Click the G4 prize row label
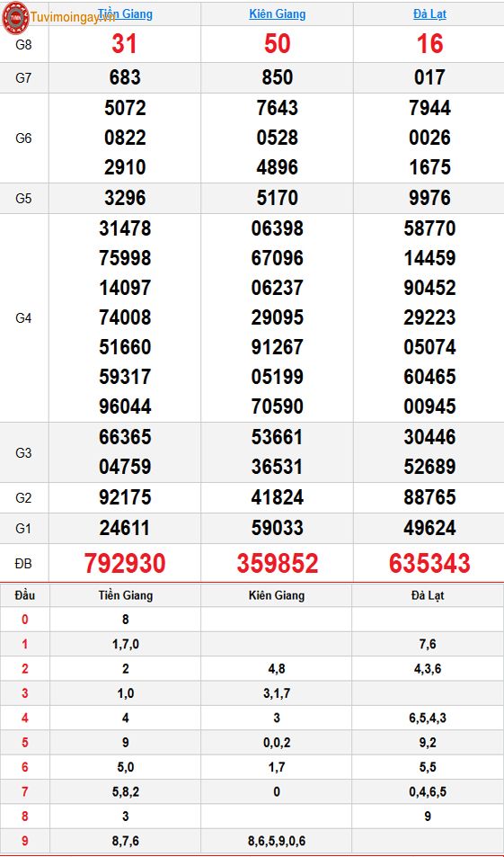This screenshot has height=857, width=504. (23, 317)
